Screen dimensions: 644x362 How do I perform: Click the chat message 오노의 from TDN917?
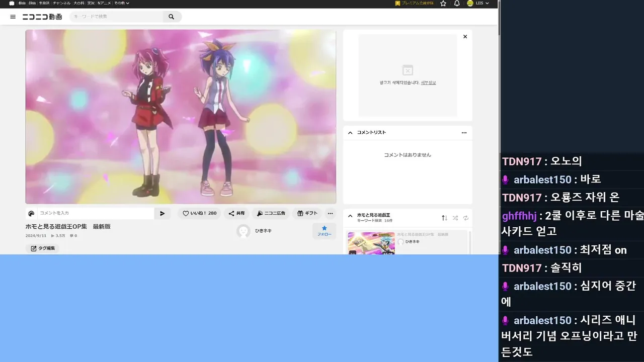[x=566, y=161]
